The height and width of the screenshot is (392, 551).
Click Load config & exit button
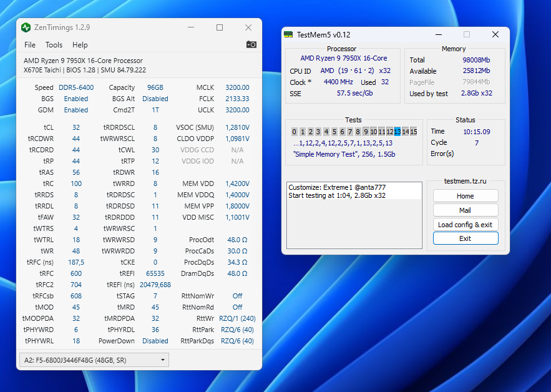point(466,225)
